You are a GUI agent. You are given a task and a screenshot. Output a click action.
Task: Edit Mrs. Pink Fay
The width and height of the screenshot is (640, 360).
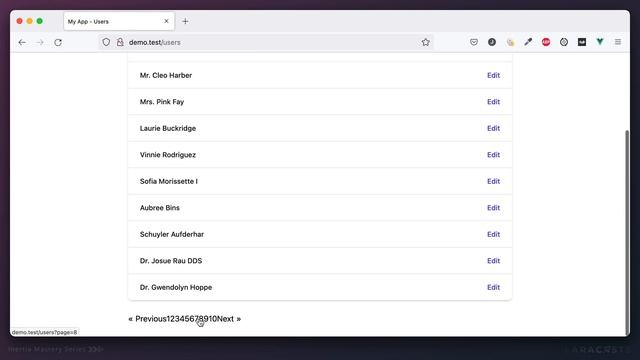(x=493, y=102)
